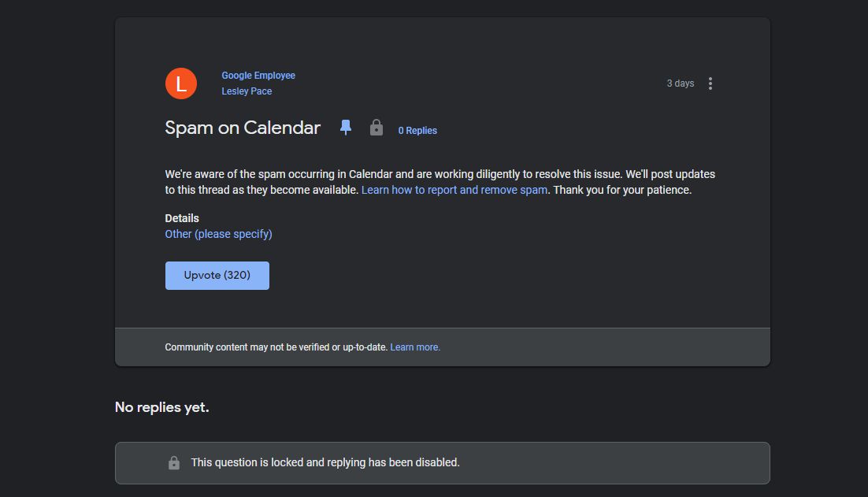The image size is (868, 497).
Task: Click the orange L profile avatar
Action: coord(181,83)
